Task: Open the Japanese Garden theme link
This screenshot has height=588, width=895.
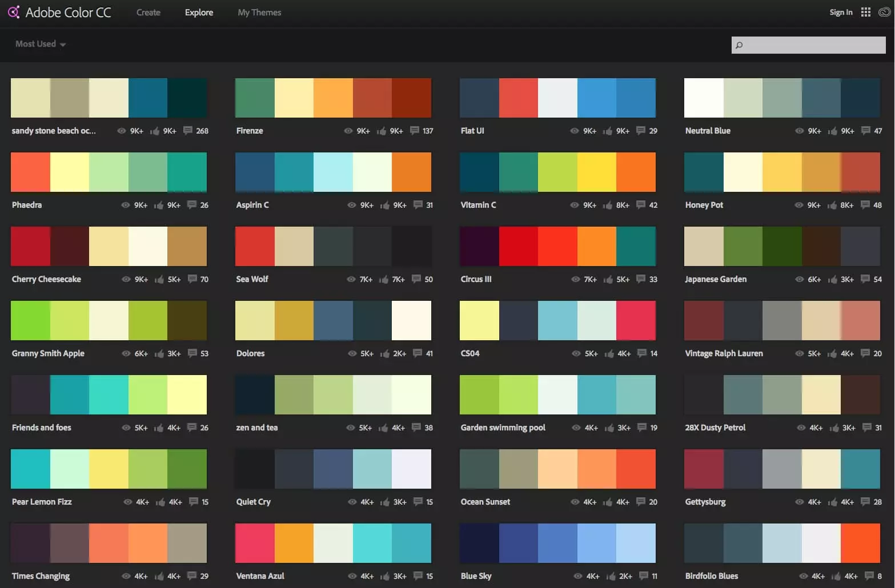Action: tap(716, 279)
